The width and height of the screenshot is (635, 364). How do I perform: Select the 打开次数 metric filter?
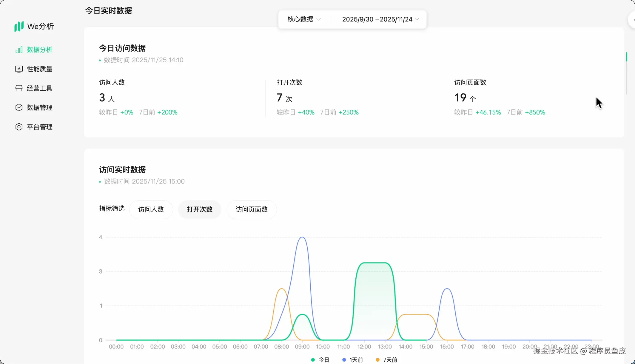tap(200, 209)
